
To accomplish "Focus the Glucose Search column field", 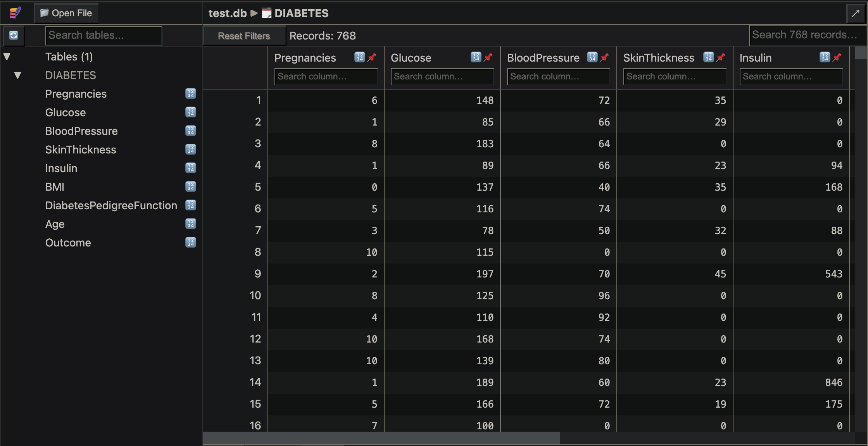I will [x=442, y=76].
